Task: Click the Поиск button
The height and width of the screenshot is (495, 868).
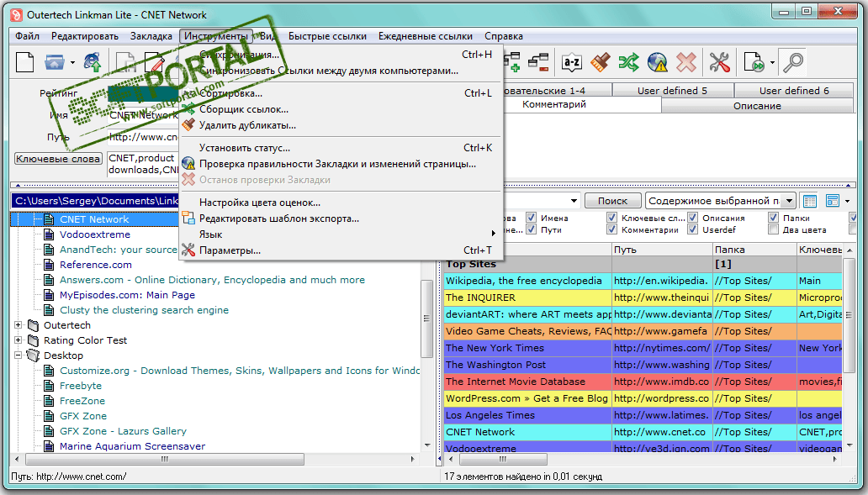Action: (612, 201)
